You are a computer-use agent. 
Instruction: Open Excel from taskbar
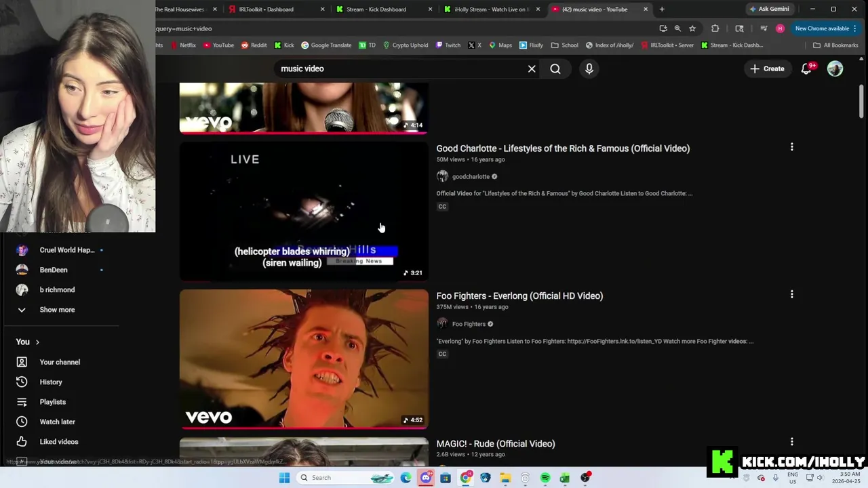pos(565,478)
